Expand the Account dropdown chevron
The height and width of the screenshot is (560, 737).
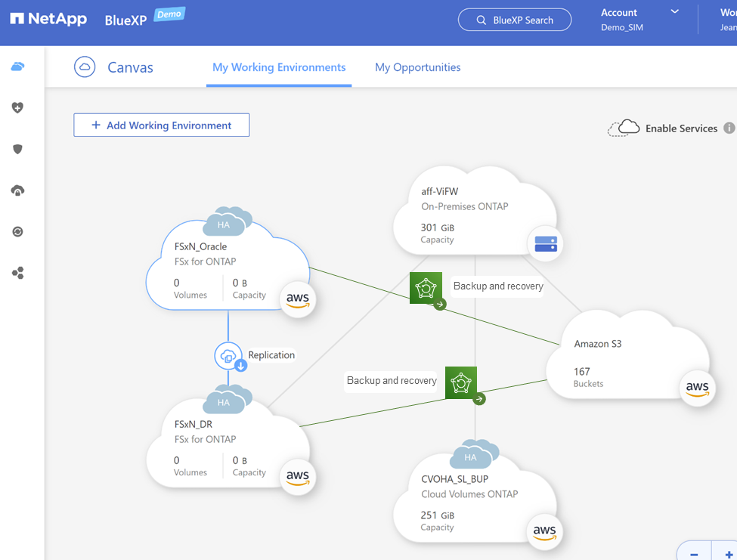675,12
